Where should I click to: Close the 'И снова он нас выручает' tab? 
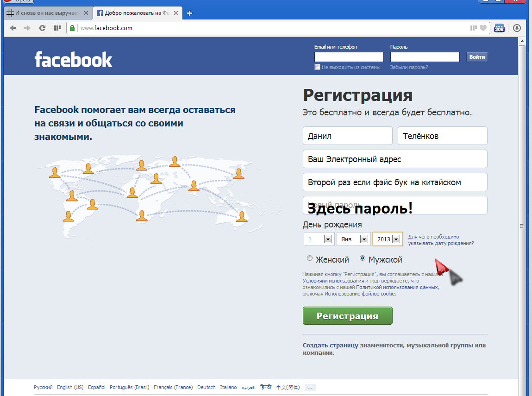coord(86,13)
